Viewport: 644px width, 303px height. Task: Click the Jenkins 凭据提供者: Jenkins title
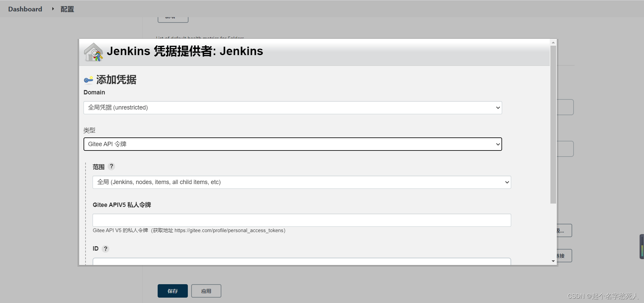tap(185, 51)
